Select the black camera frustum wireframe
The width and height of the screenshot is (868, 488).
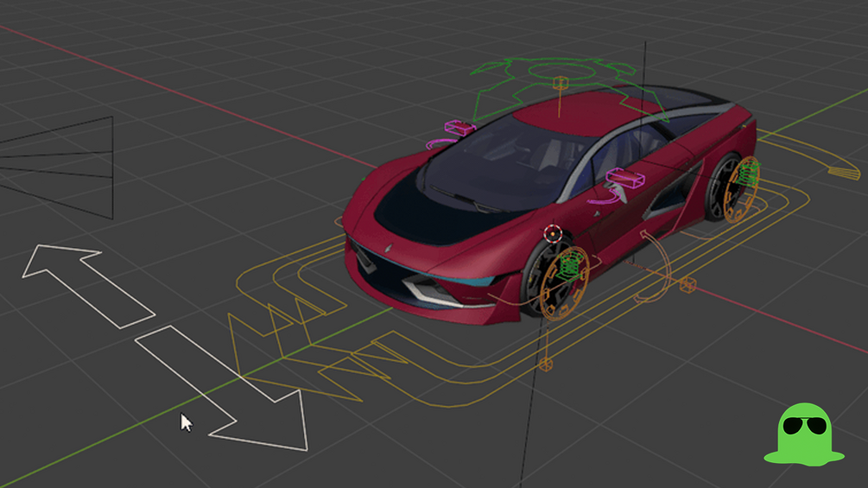[x=56, y=167]
